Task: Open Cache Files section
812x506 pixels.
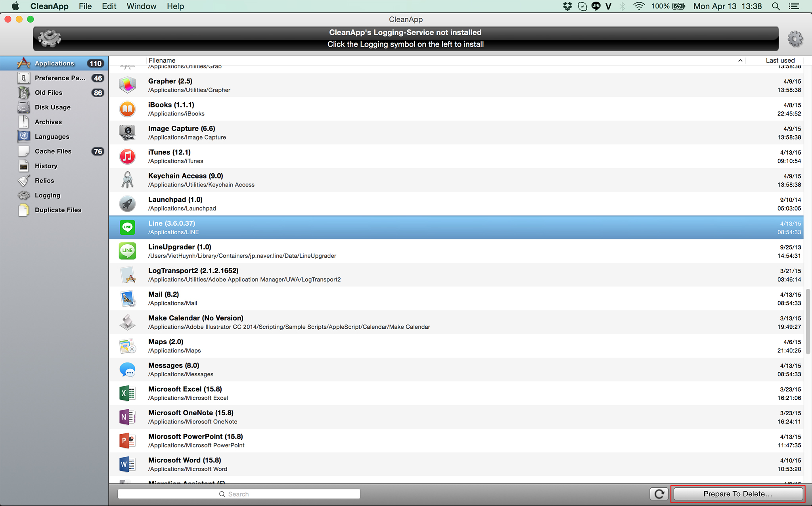Action: pyautogui.click(x=54, y=151)
